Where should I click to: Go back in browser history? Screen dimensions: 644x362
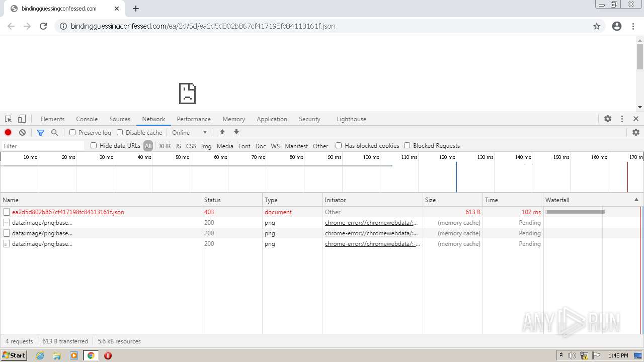(11, 26)
